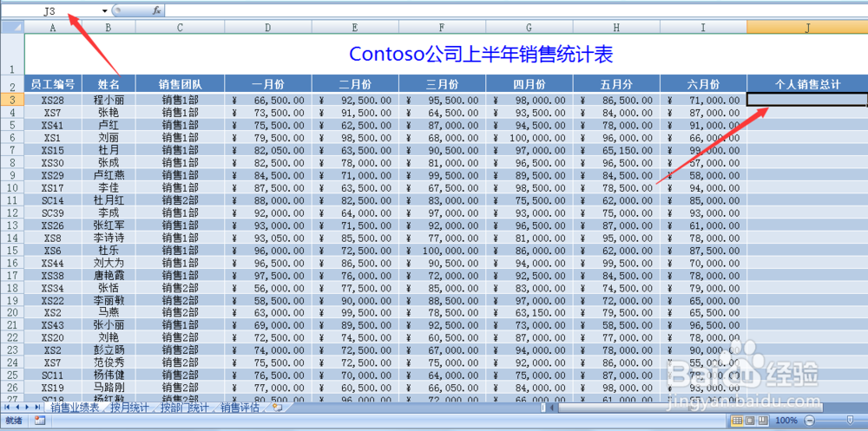The image size is (868, 431).
Task: Switch to the 销售业绩表 sheet tab
Action: (75, 408)
